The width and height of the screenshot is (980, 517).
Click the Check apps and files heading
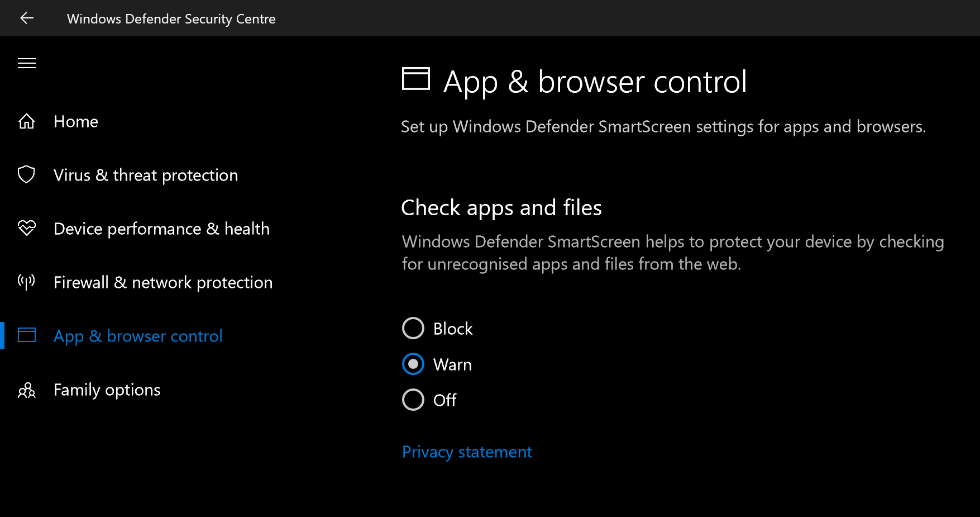coord(501,208)
